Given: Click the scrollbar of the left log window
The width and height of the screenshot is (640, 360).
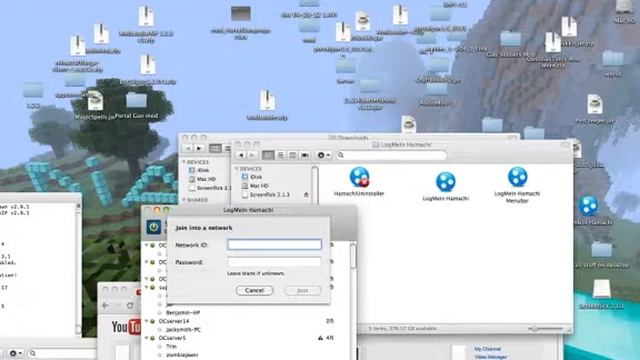Looking at the screenshot, I should [x=78, y=269].
